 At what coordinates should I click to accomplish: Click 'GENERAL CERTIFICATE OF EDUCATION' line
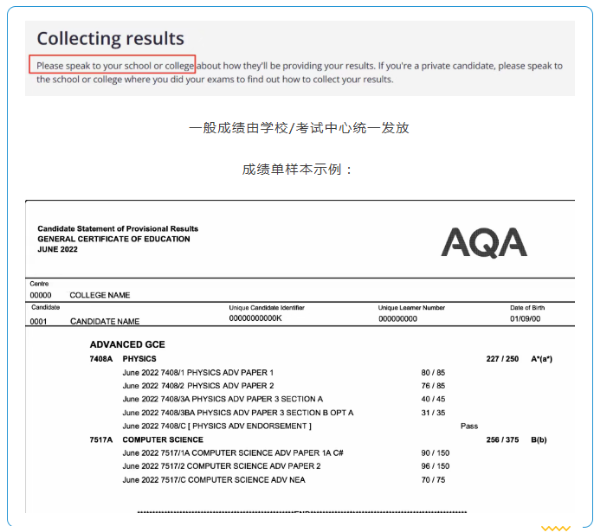pos(114,239)
